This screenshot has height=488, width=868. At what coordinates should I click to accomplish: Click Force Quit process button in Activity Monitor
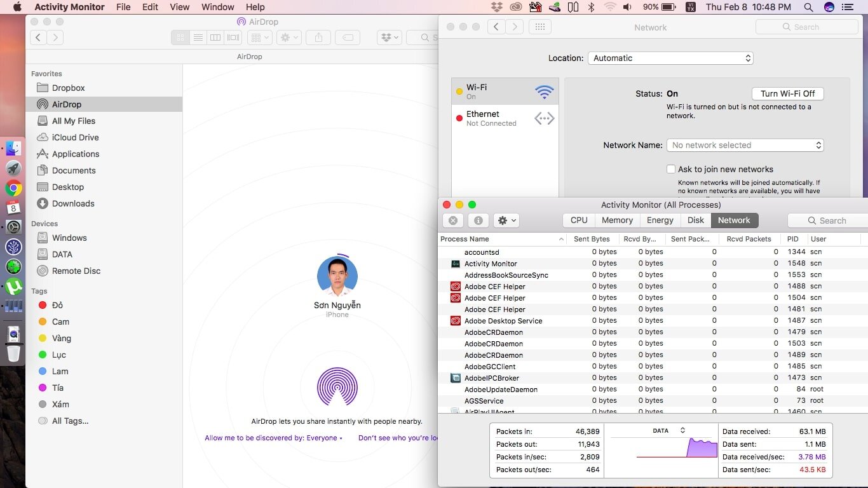coord(452,220)
